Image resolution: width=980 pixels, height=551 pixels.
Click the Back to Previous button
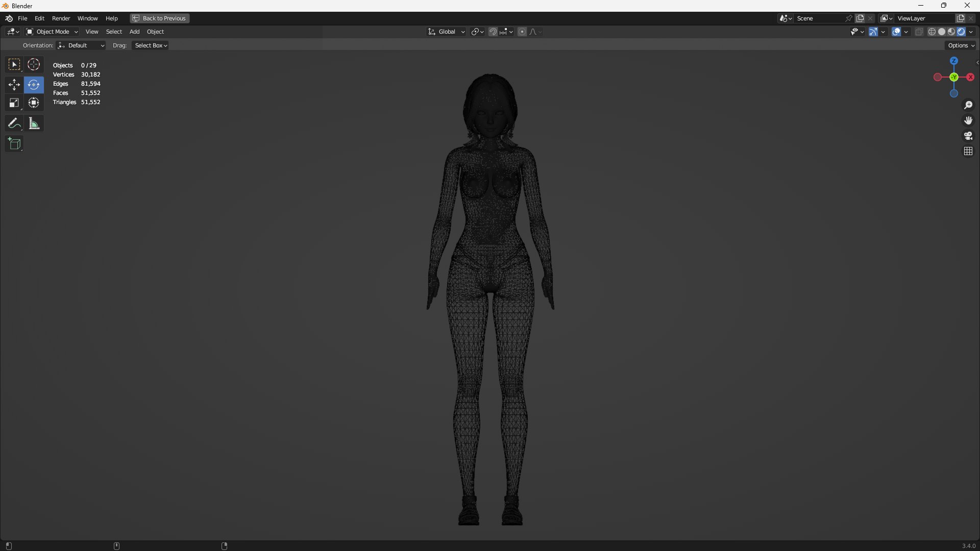tap(159, 18)
